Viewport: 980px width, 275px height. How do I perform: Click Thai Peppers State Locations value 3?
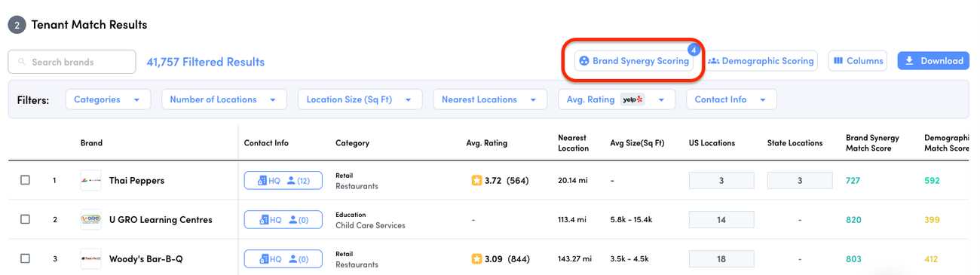(x=800, y=181)
